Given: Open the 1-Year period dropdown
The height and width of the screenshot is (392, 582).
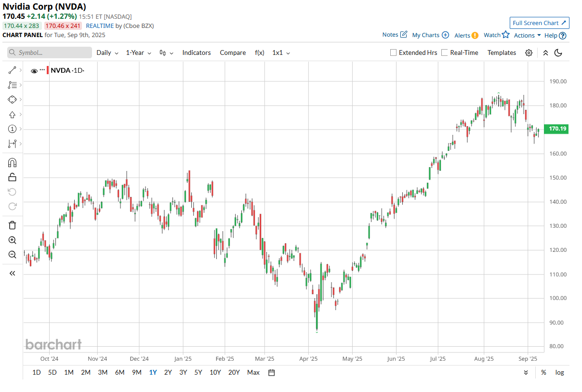Looking at the screenshot, I should [139, 52].
